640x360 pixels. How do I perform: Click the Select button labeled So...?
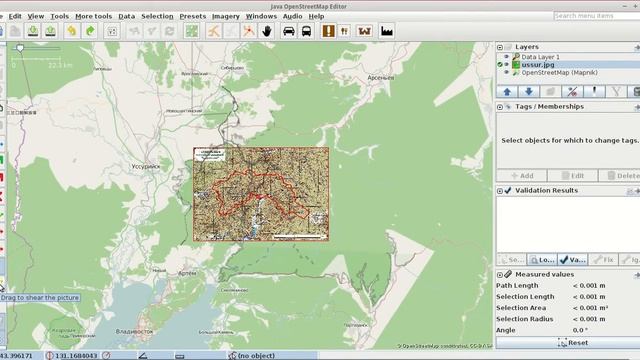click(511, 260)
